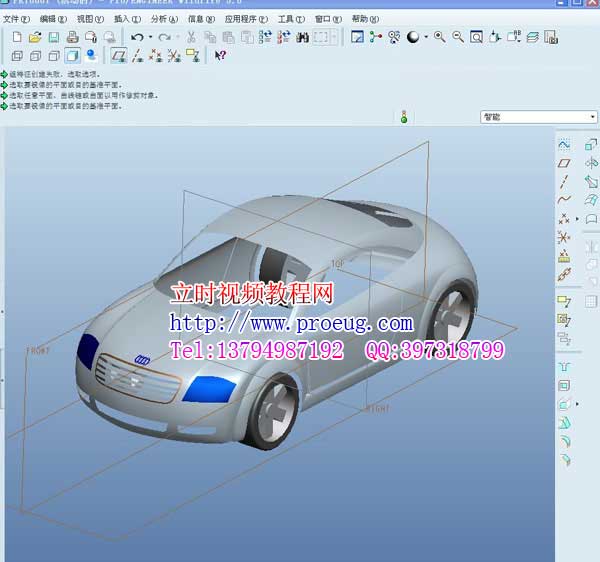Open the 智能 selection filter dropdown

tap(538, 117)
